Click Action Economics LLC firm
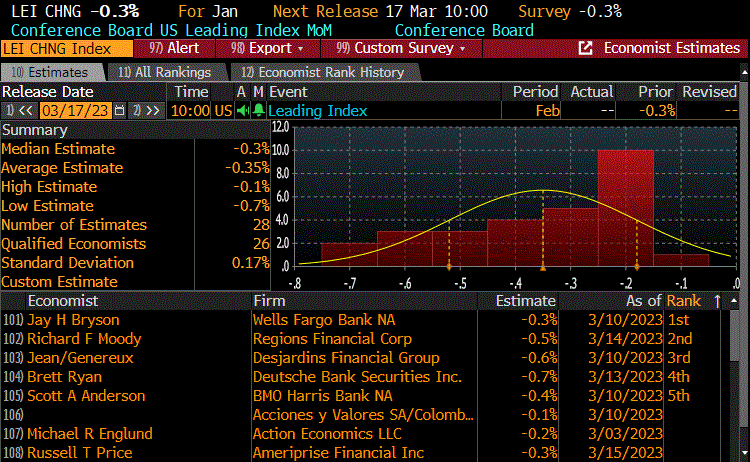The height and width of the screenshot is (462, 750). (327, 434)
